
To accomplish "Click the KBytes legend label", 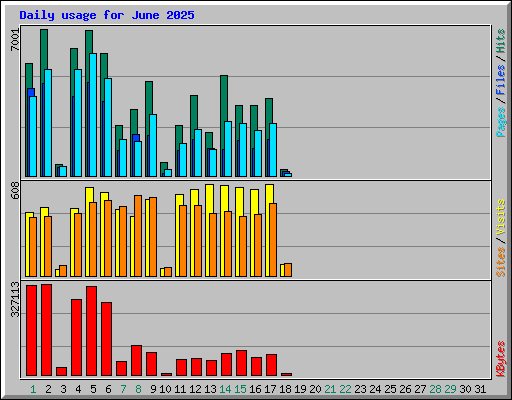I will click(x=500, y=359).
